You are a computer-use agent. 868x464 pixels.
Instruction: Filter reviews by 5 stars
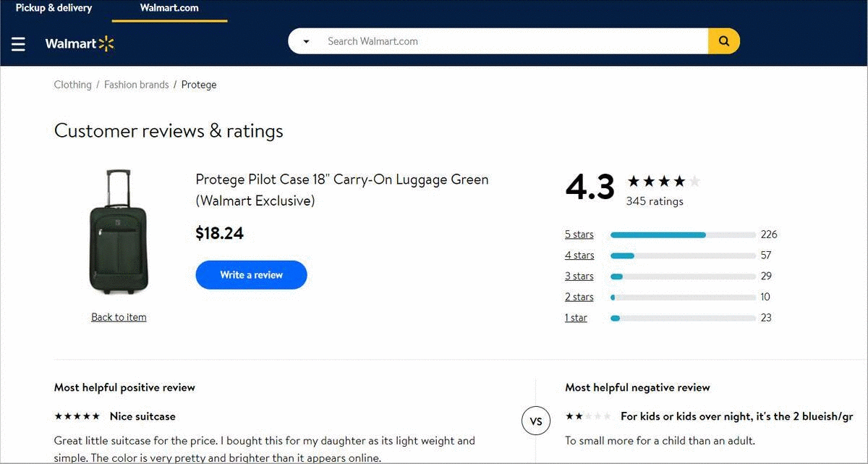(579, 235)
